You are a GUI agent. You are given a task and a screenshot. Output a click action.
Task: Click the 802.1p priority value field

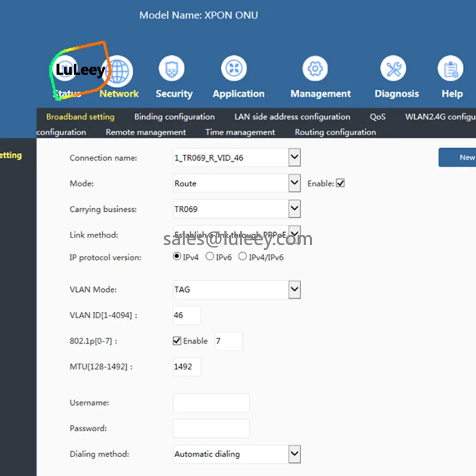point(228,341)
